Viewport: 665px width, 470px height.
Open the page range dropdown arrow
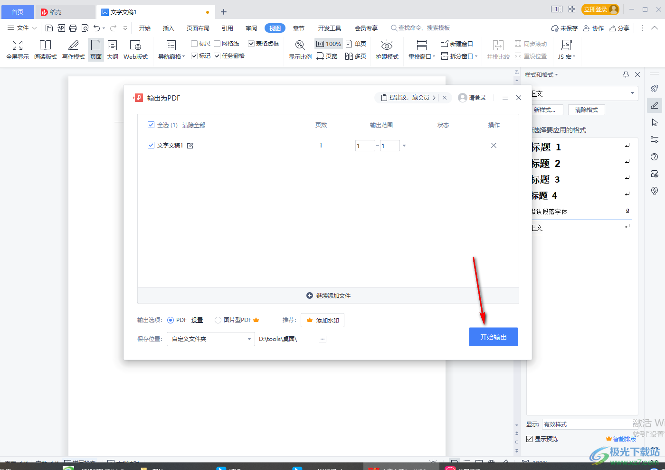tap(404, 146)
